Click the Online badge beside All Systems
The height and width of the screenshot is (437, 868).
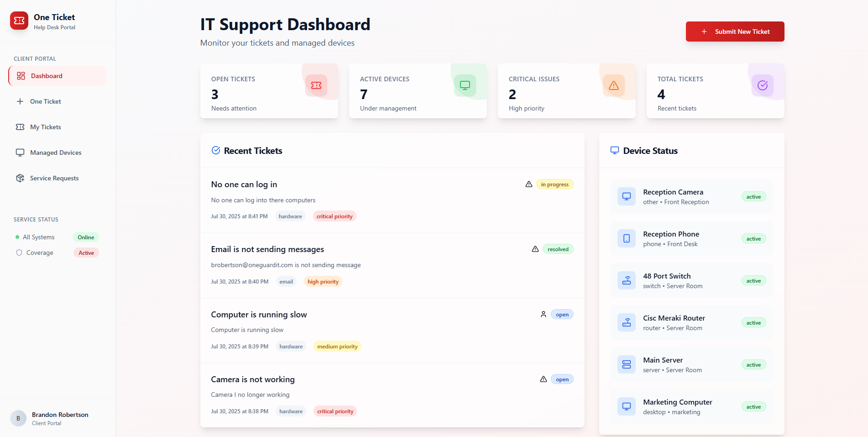86,237
